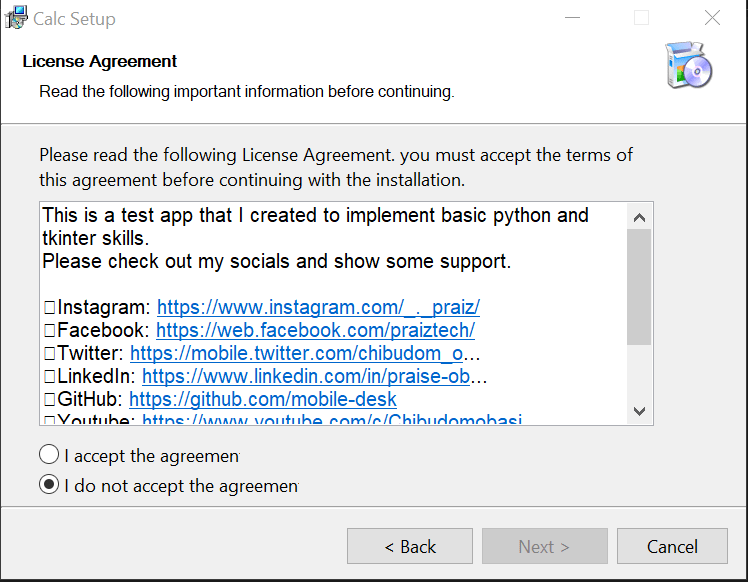The width and height of the screenshot is (748, 582).
Task: Select "I accept the agreement" radio button
Action: click(x=49, y=455)
